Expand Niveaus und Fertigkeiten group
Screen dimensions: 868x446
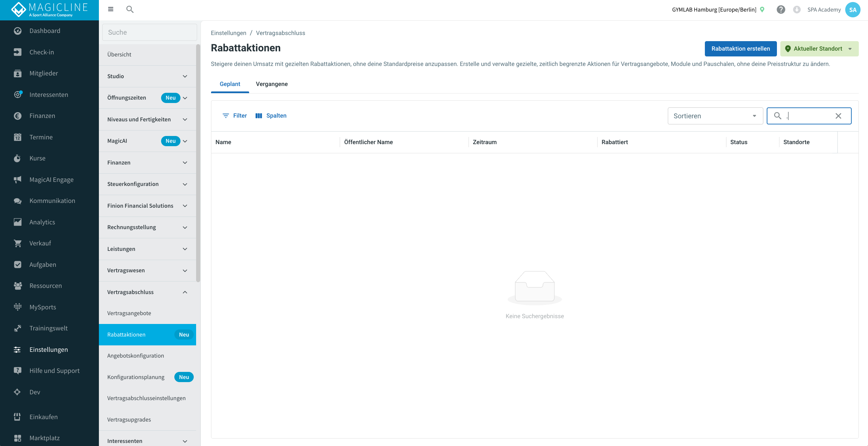(x=147, y=119)
